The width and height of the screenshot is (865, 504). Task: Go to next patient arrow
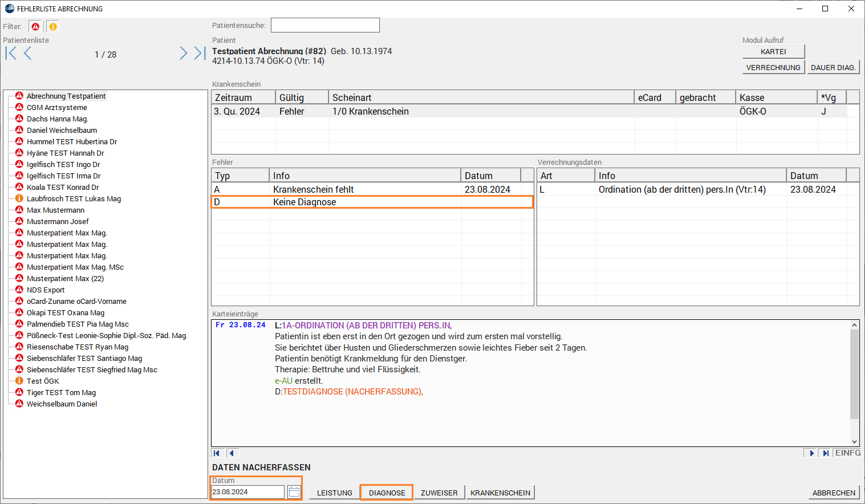(x=183, y=54)
